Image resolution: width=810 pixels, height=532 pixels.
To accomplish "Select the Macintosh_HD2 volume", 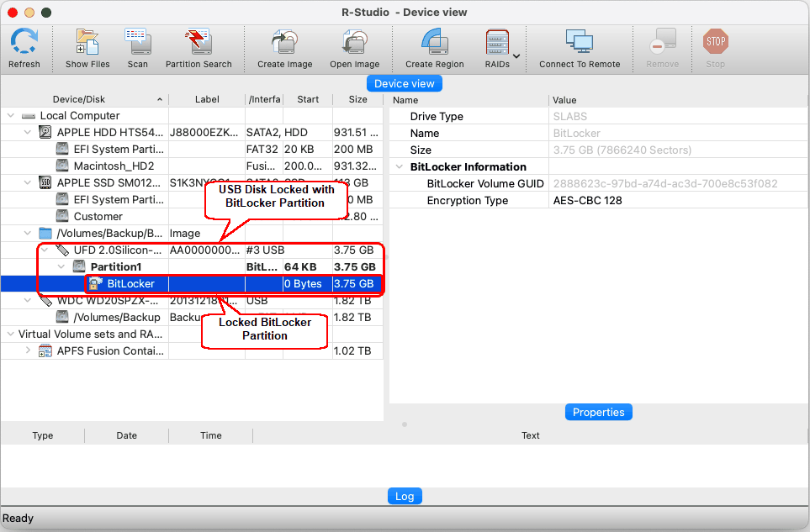I will [x=192, y=166].
